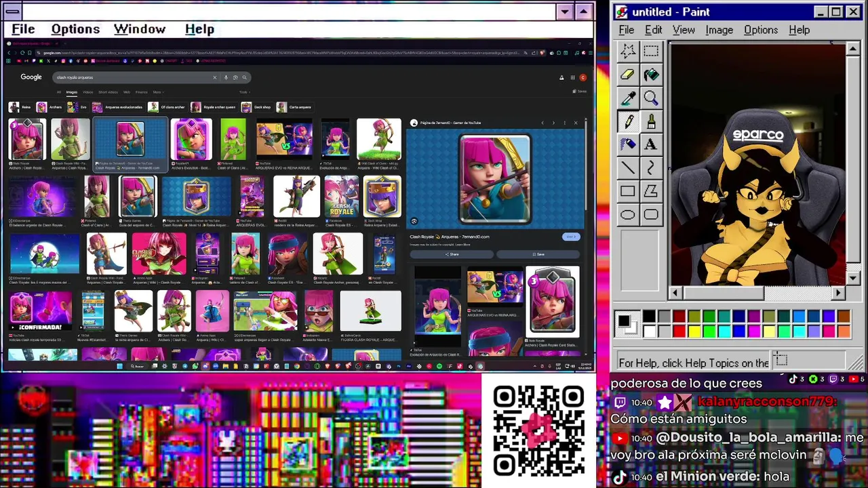868x488 pixels.
Task: Click the Google logo
Action: (x=31, y=77)
